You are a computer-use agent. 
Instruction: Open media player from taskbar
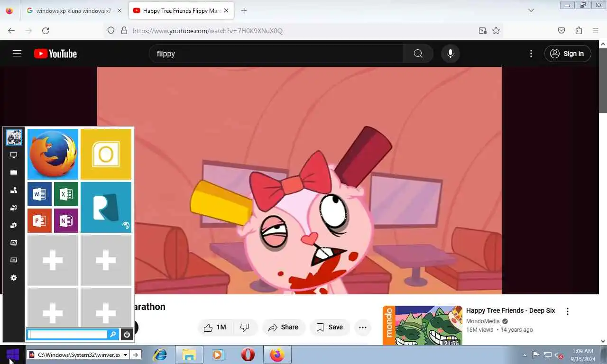point(217,355)
